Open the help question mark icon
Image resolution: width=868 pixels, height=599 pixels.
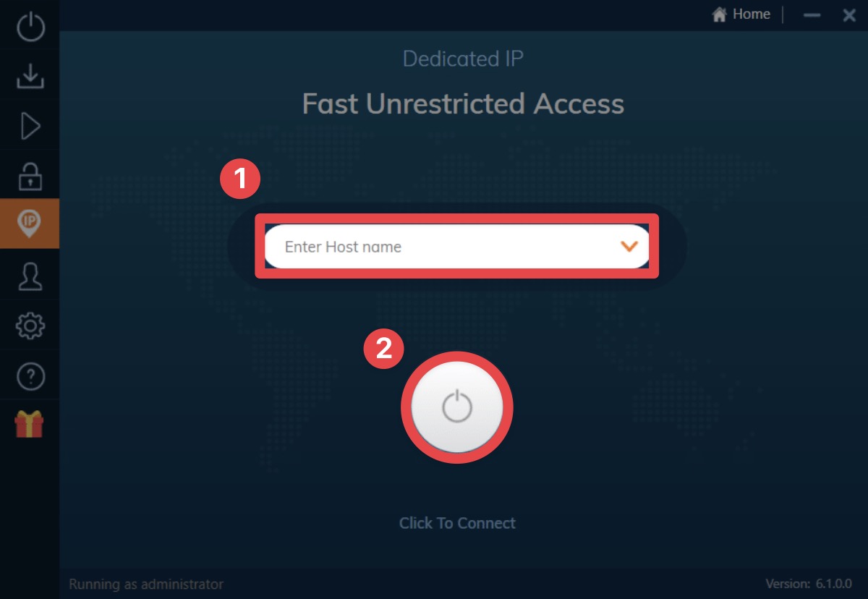30,376
